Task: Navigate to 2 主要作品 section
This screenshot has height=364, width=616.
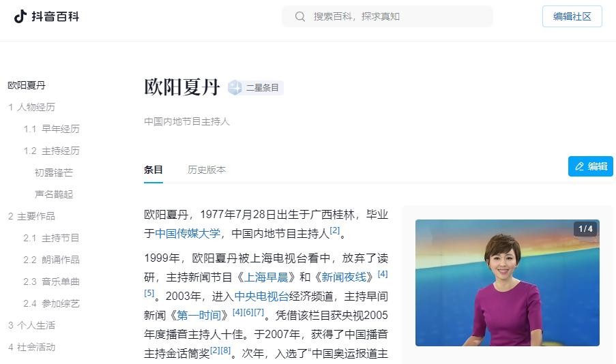Action: 31,216
